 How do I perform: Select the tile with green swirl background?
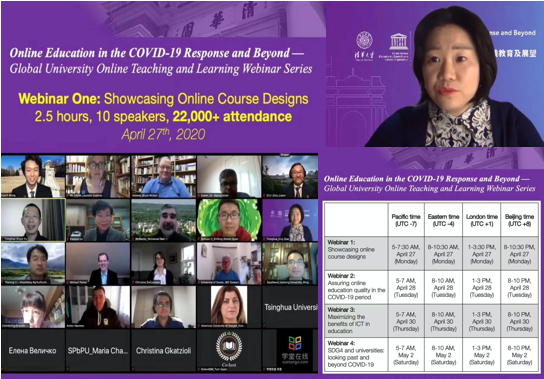coord(229,220)
